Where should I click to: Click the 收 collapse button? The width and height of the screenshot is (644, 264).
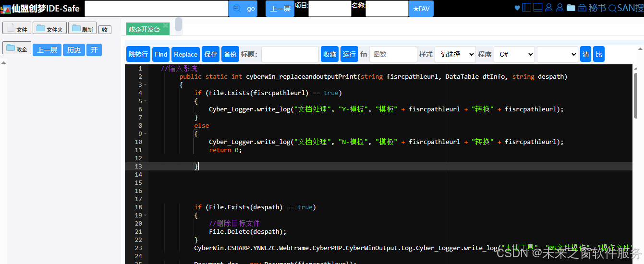[x=105, y=30]
